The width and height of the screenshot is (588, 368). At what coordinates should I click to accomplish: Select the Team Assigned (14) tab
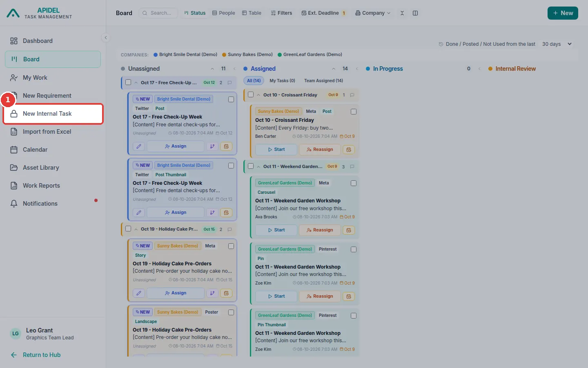(323, 81)
